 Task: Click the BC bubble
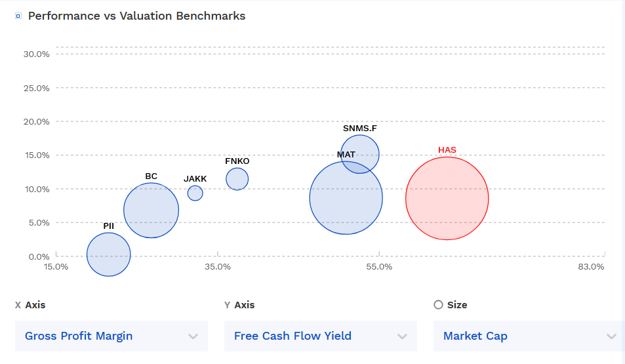tap(151, 211)
